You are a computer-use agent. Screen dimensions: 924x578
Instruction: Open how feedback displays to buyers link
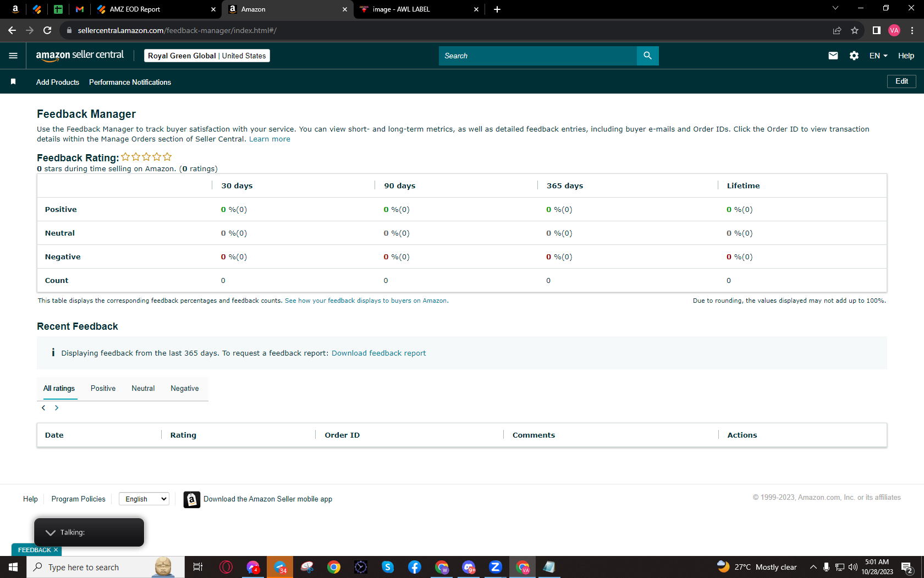[x=366, y=301]
